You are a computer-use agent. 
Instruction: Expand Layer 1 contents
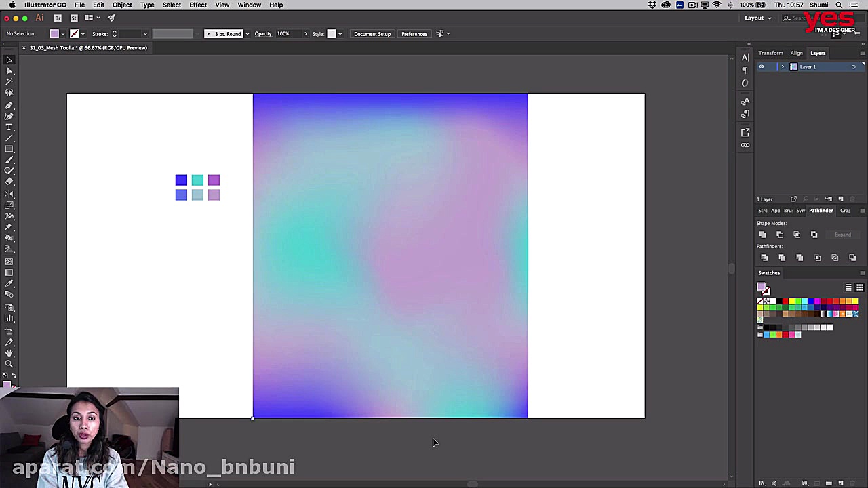(x=782, y=66)
